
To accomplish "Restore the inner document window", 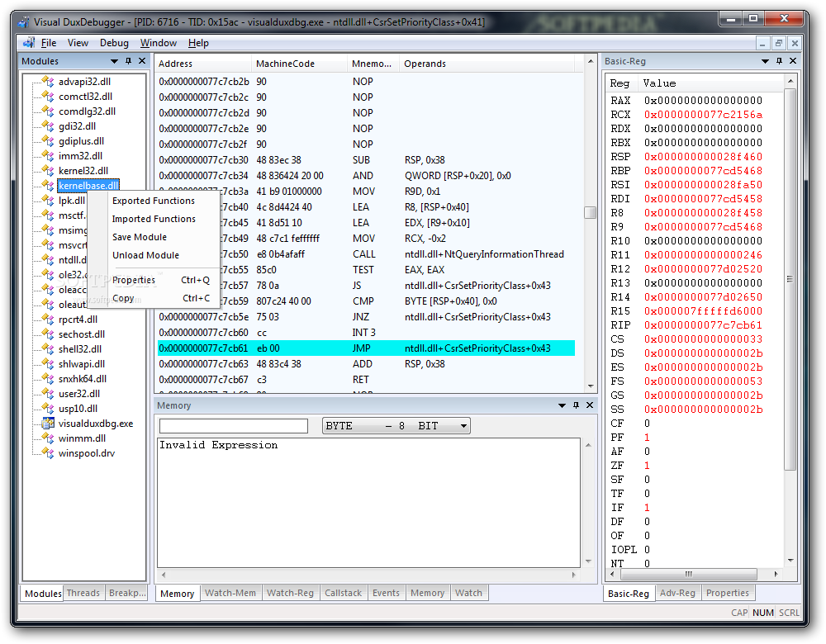I will (x=779, y=43).
